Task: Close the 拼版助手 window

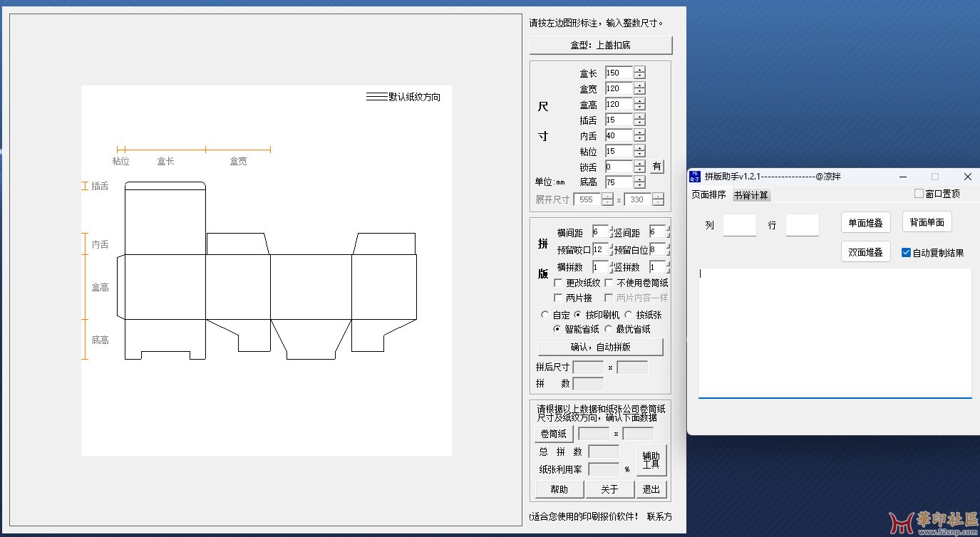Action: coord(967,177)
